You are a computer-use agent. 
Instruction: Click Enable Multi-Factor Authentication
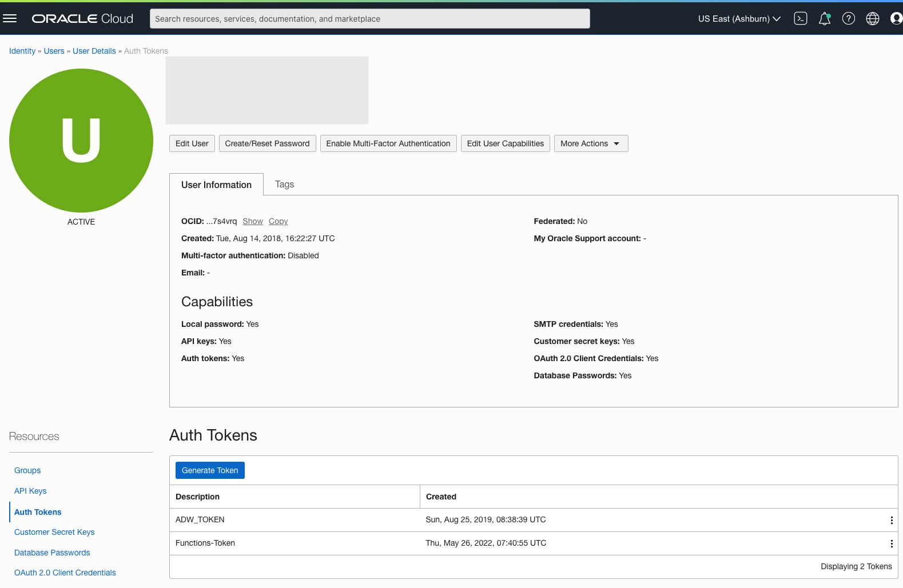(x=388, y=143)
